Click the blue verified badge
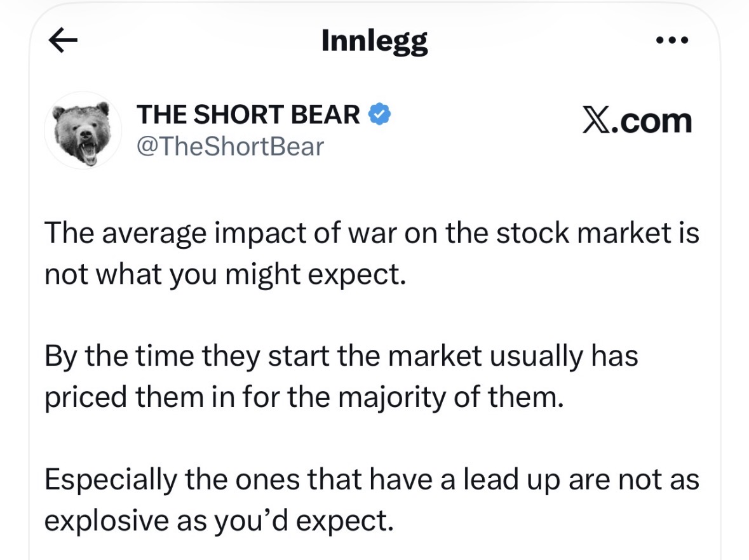 (x=380, y=114)
